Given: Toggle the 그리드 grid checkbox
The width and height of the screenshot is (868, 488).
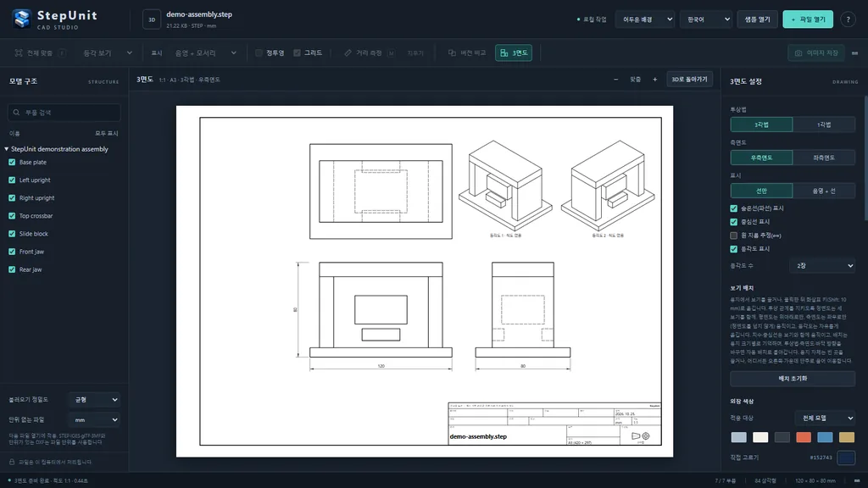Looking at the screenshot, I should pos(298,53).
